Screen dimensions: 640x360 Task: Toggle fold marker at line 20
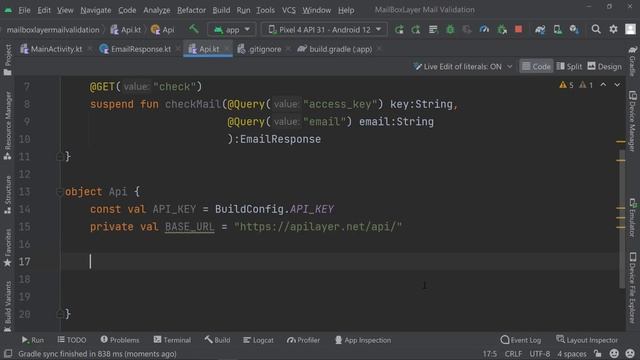(60, 313)
